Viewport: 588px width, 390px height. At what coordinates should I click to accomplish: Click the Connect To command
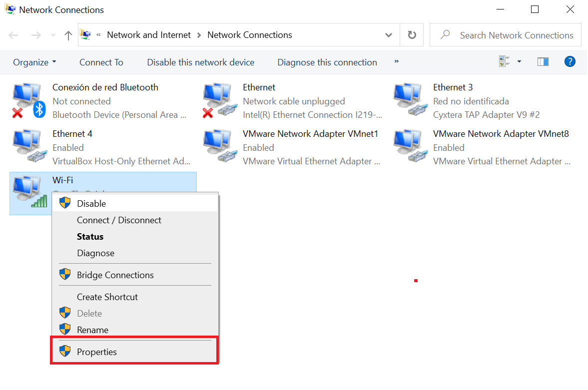[x=101, y=62]
